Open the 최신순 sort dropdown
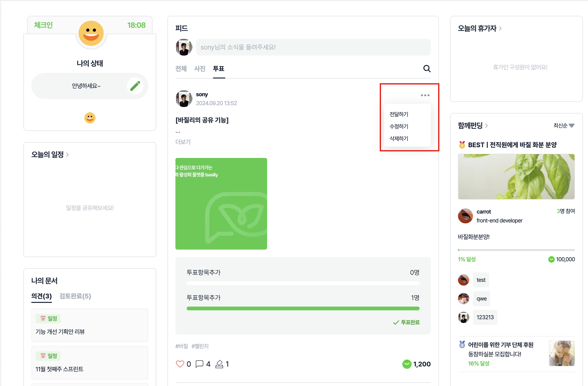The height and width of the screenshot is (386, 588). click(564, 126)
